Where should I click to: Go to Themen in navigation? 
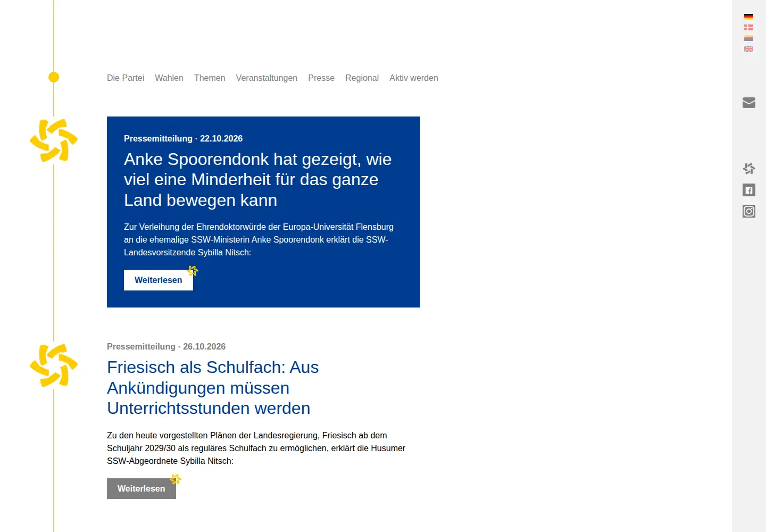(210, 78)
